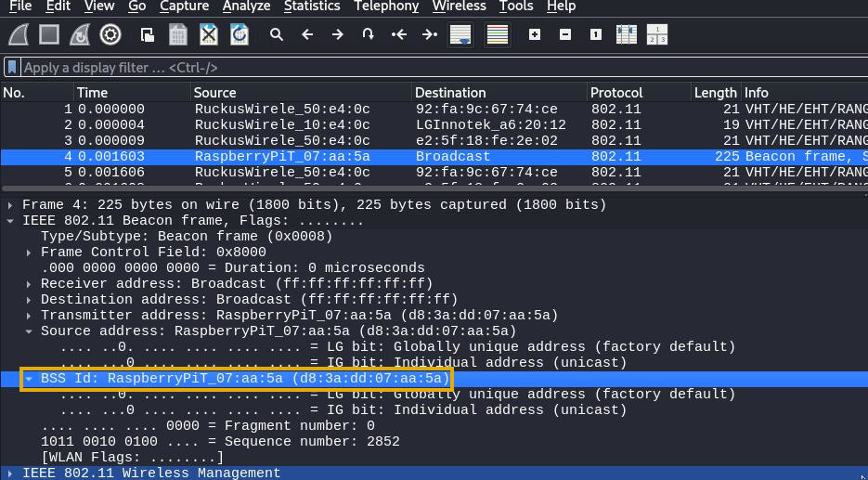Select packet 3 to e2:5f:18:fe:2e:02
Image resolution: width=868 pixels, height=480 pixels.
pos(434,140)
